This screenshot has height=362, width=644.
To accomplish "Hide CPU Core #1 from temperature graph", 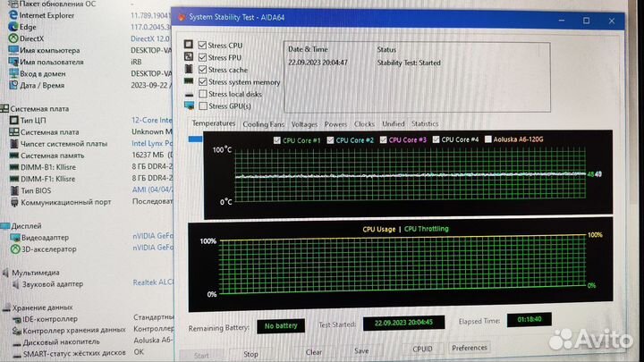I will 276,140.
